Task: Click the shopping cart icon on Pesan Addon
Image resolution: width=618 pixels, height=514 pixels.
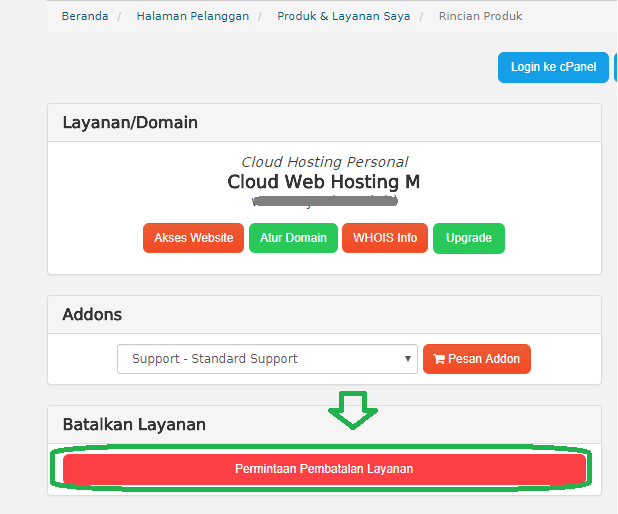Action: [x=438, y=359]
